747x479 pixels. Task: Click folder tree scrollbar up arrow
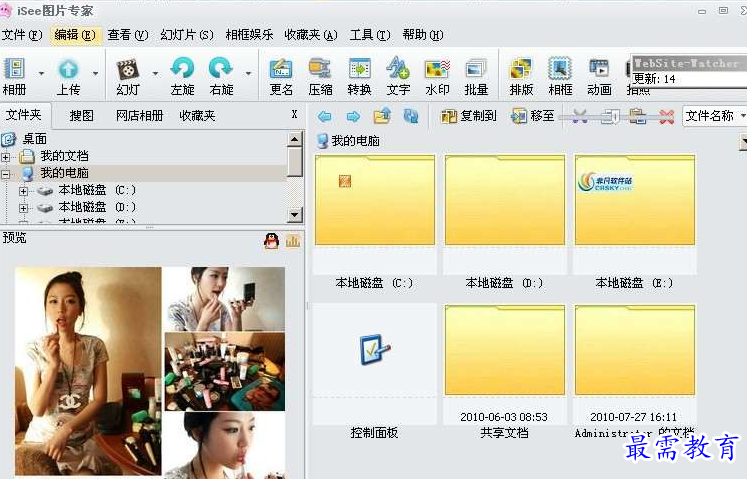pos(295,139)
